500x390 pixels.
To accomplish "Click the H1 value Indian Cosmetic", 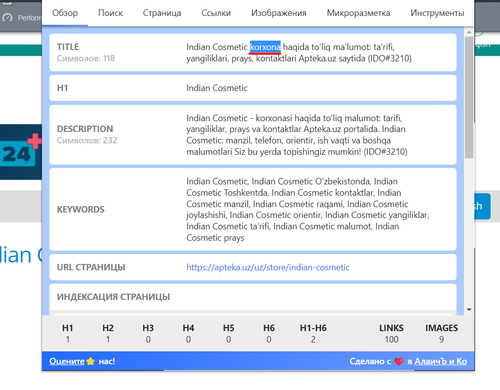I will [217, 88].
